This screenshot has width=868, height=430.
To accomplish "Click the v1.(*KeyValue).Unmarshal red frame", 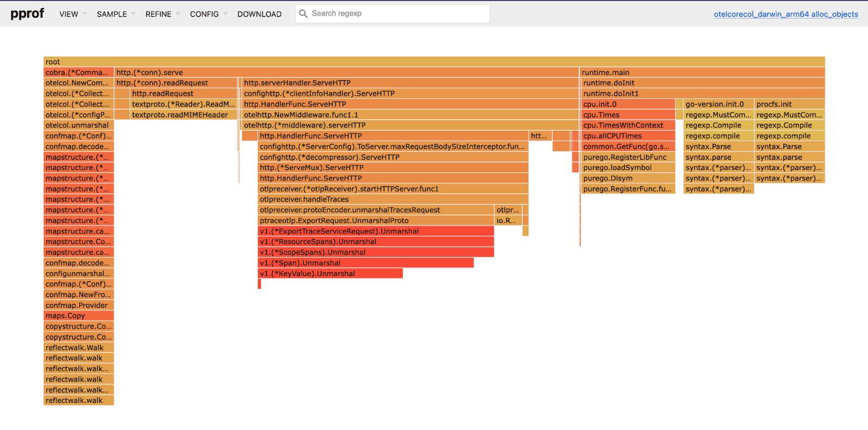I will pyautogui.click(x=330, y=274).
